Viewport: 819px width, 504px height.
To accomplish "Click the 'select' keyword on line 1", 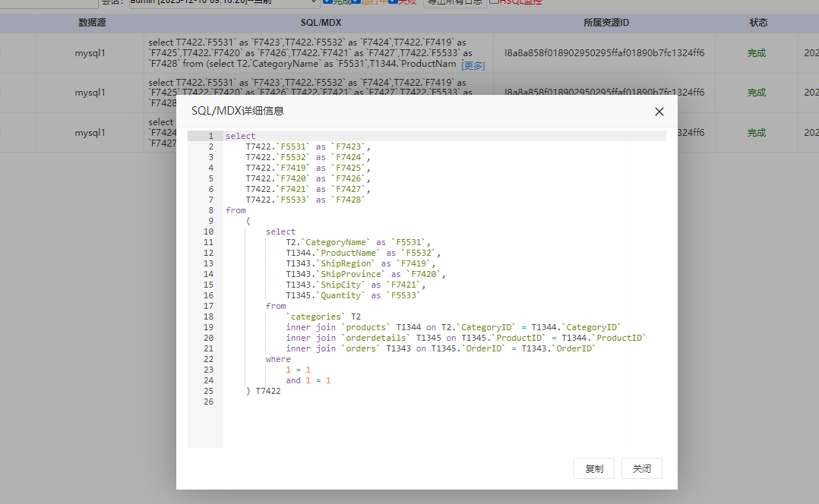I will [x=240, y=136].
